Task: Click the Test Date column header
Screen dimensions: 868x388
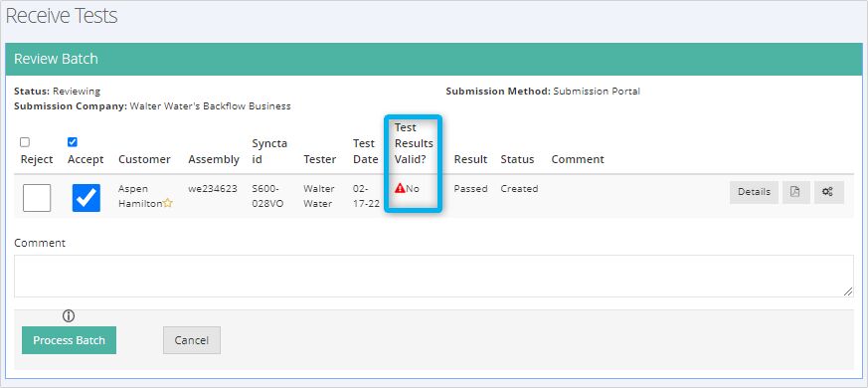Action: (366, 151)
